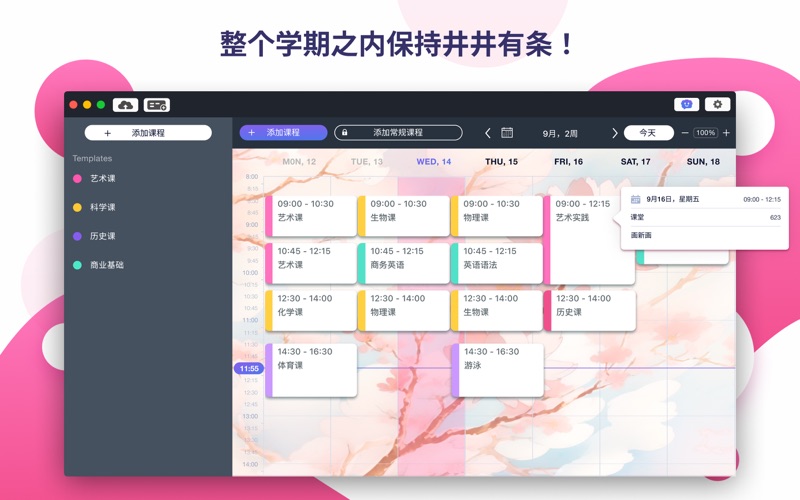Click the 课堂 row in the popup
This screenshot has height=500, width=800.
coord(705,217)
